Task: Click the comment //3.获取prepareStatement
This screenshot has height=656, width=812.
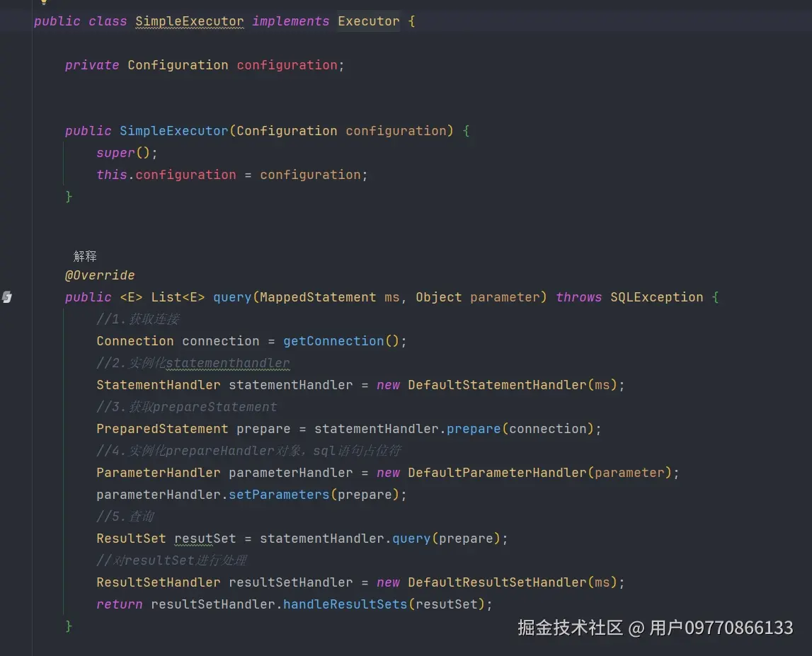Action: pyautogui.click(x=186, y=407)
